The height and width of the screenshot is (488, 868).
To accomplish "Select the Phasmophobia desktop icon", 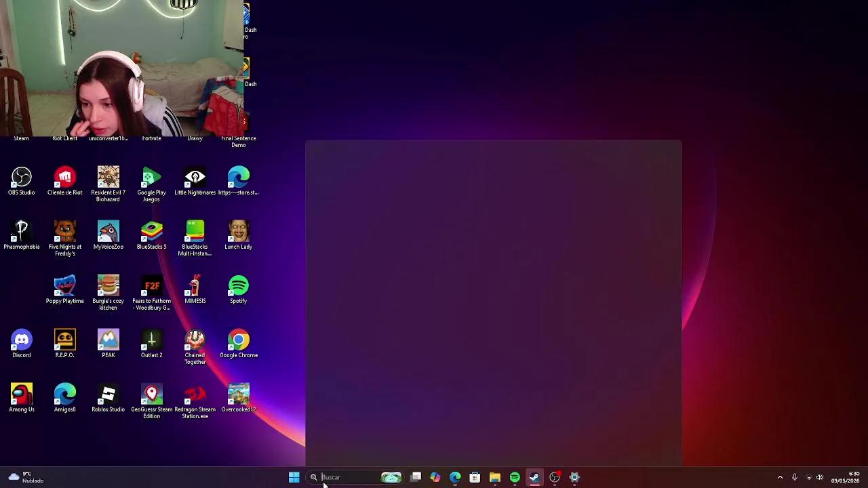I will pos(21,235).
